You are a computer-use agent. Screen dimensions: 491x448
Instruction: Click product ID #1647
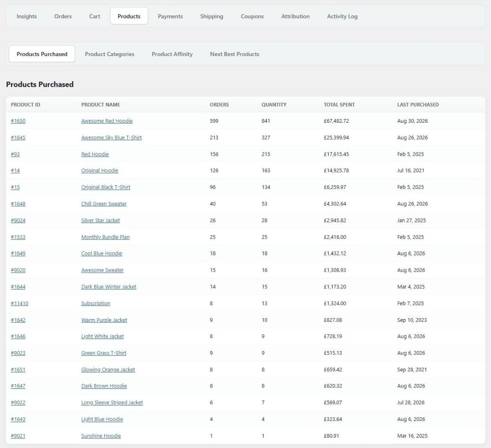tap(18, 386)
